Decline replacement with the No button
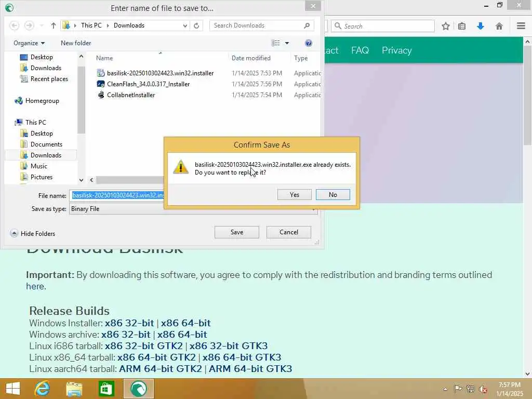This screenshot has width=532, height=399. coord(332,195)
